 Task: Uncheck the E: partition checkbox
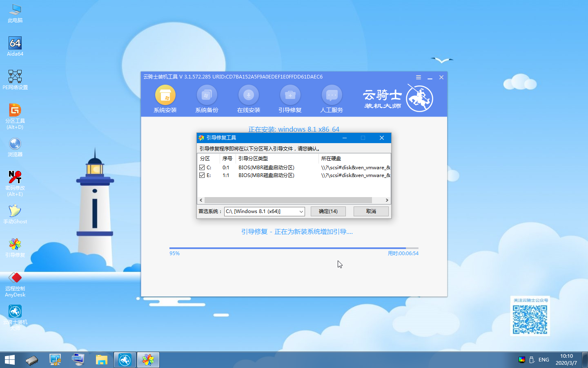point(202,175)
